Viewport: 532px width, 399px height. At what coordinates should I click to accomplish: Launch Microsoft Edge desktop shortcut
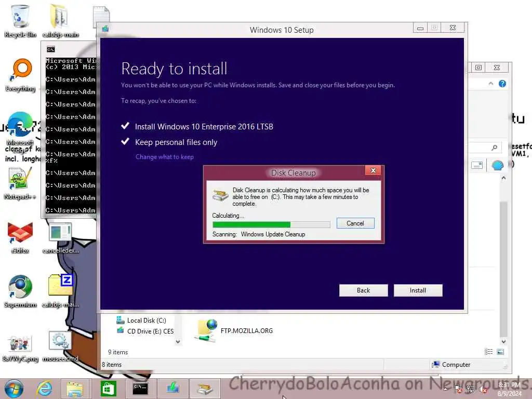coord(20,132)
